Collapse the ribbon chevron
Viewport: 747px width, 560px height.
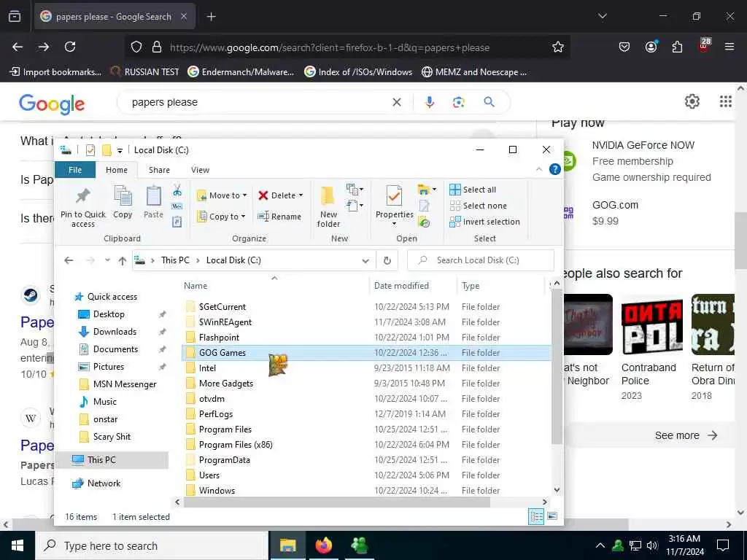tap(539, 169)
